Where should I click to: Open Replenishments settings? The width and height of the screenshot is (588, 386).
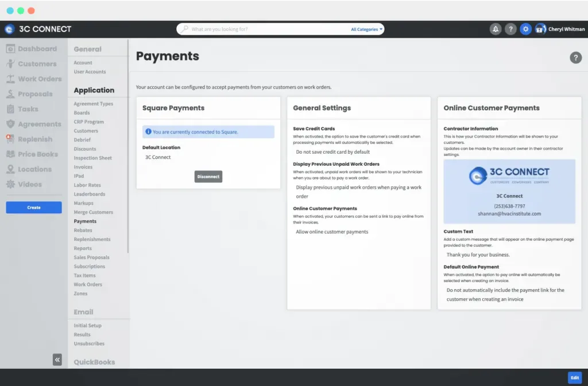click(x=92, y=239)
